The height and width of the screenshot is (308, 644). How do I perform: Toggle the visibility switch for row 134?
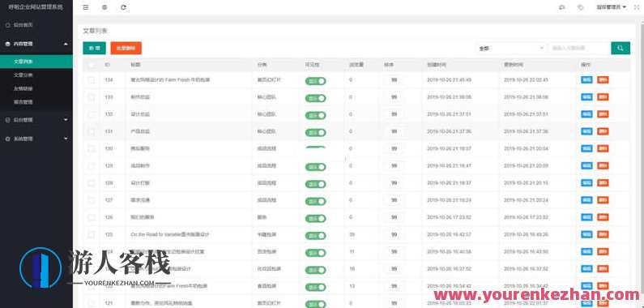click(315, 81)
